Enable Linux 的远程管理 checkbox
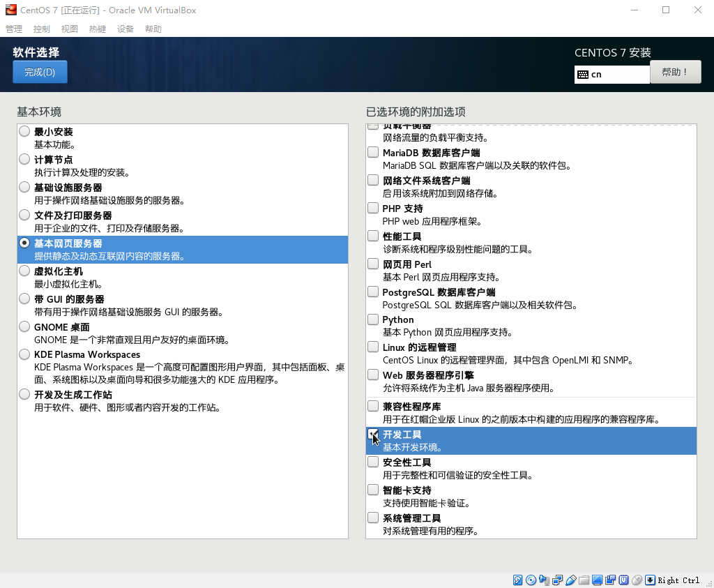The image size is (714, 588). pos(373,347)
